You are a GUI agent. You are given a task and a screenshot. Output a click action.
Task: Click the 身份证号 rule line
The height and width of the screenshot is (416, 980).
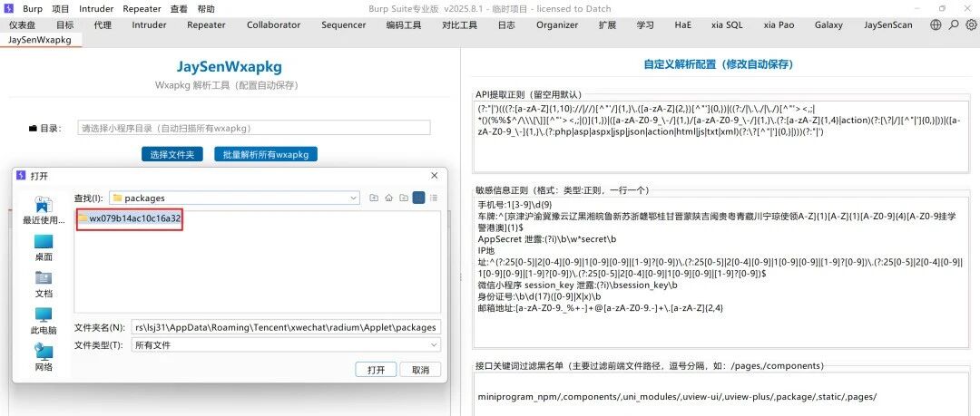[539, 296]
